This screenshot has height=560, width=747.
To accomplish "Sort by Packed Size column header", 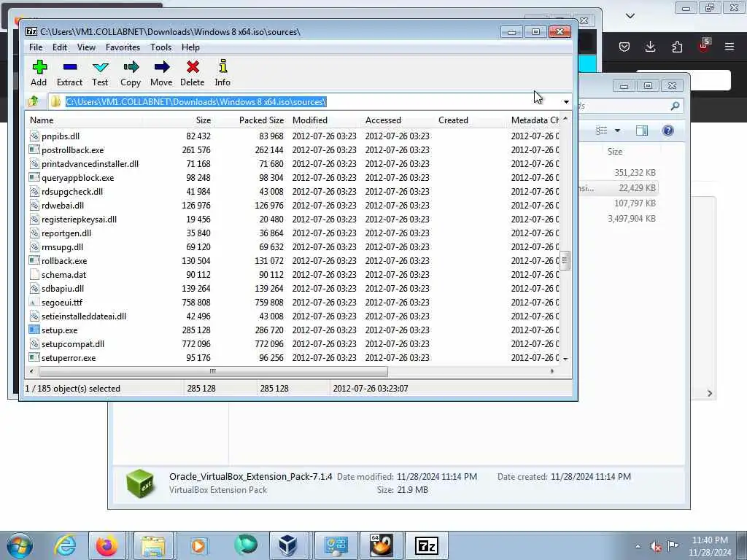I will point(251,120).
